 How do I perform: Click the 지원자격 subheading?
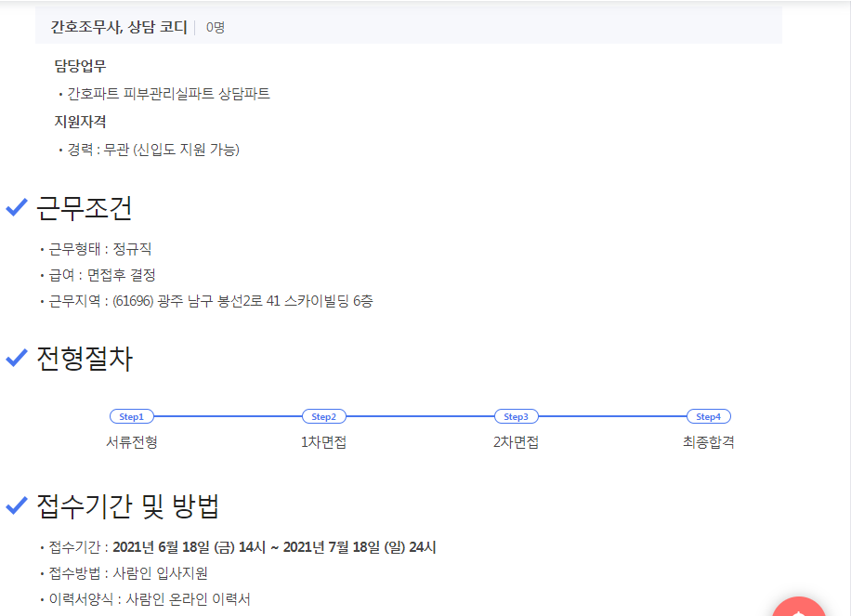click(80, 122)
